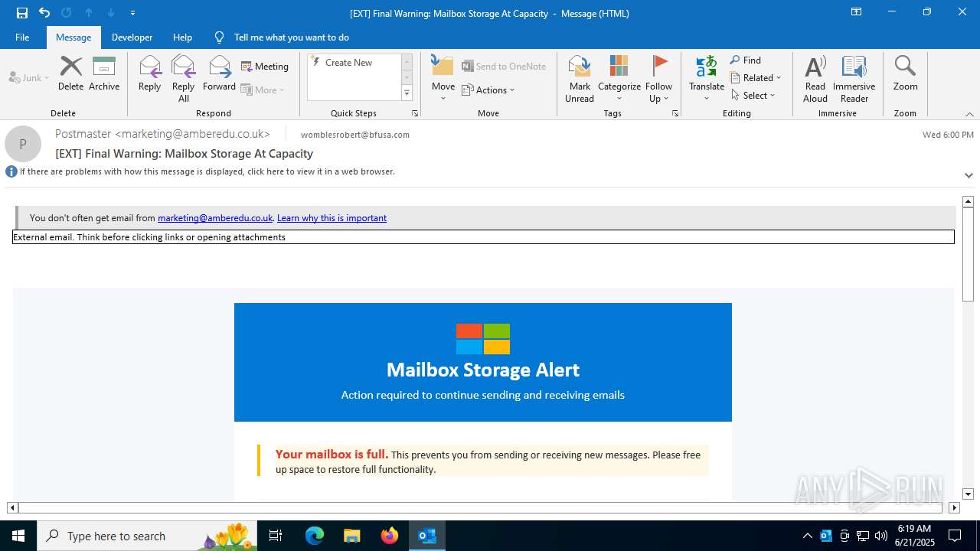980x551 pixels.
Task: Click Reply All
Action: 184,79
